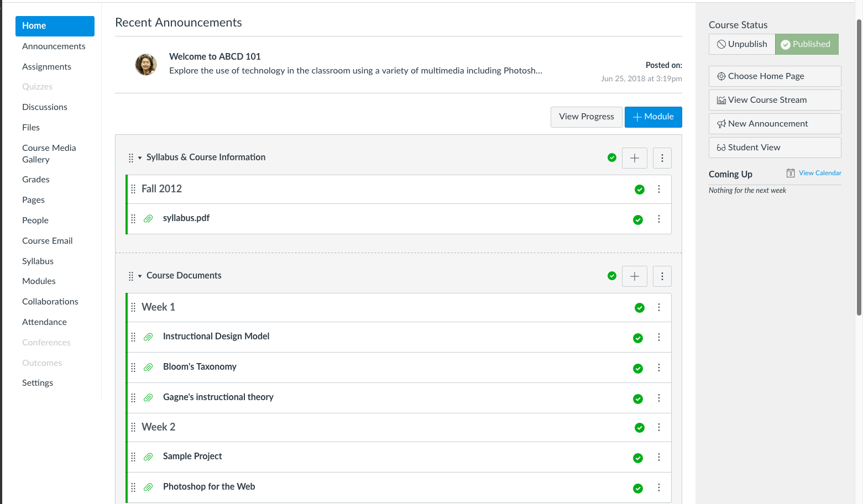The image size is (863, 504).
Task: Open options menu for Syllabus & Course Information module
Action: click(x=662, y=158)
